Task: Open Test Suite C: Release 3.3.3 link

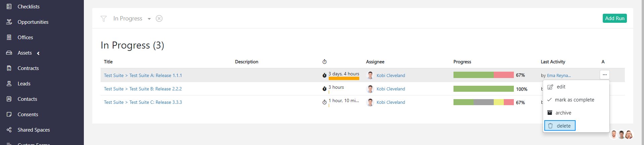Action: click(x=156, y=102)
